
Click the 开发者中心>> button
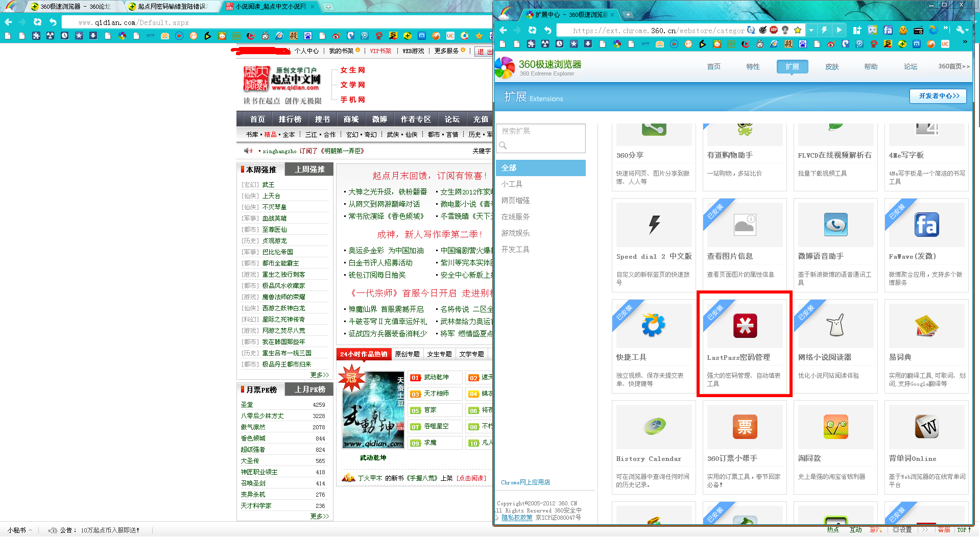939,96
